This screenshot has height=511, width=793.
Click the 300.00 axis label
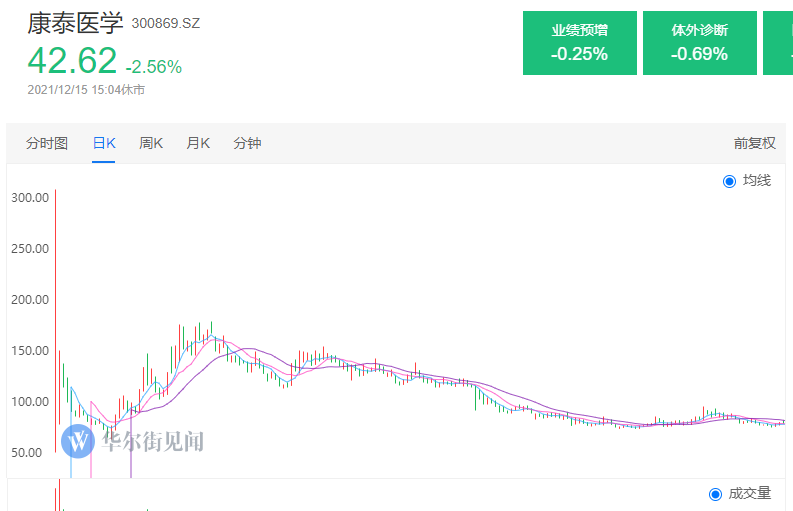[x=30, y=198]
